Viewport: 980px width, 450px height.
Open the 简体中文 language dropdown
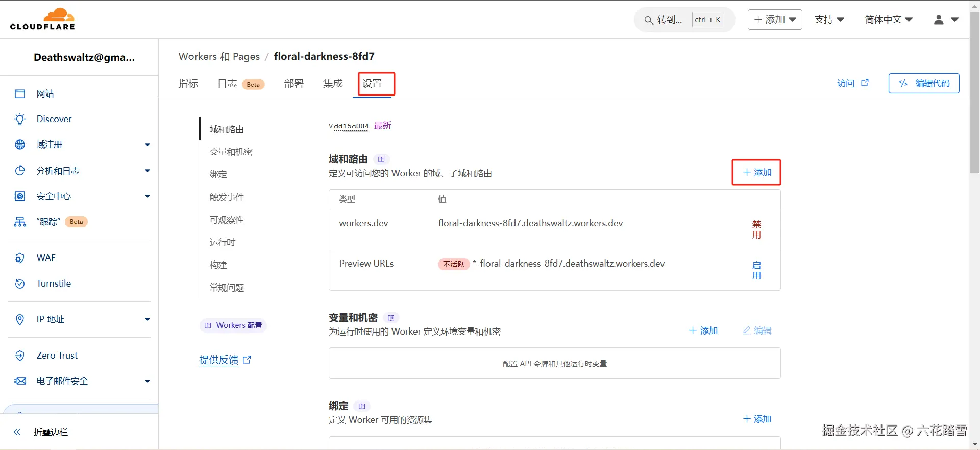point(889,19)
